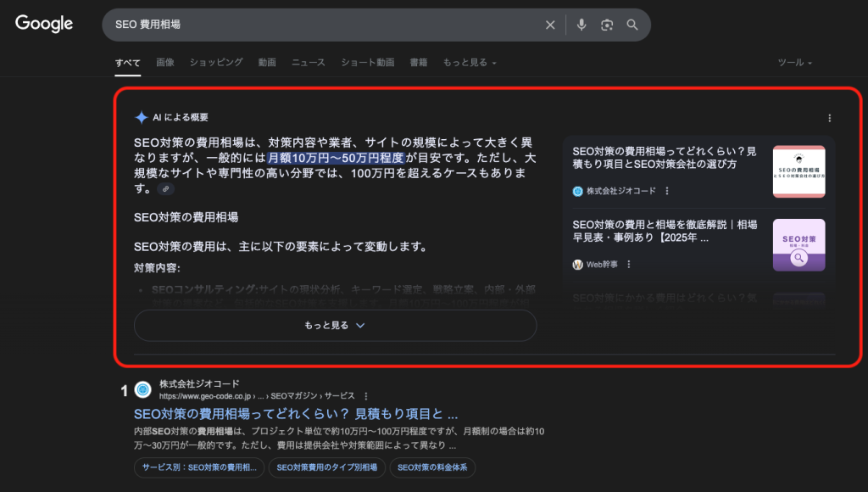868x492 pixels.
Task: Open source card SEO対策の費用相場ってどれくらい？見積もり項目
Action: tap(665, 157)
